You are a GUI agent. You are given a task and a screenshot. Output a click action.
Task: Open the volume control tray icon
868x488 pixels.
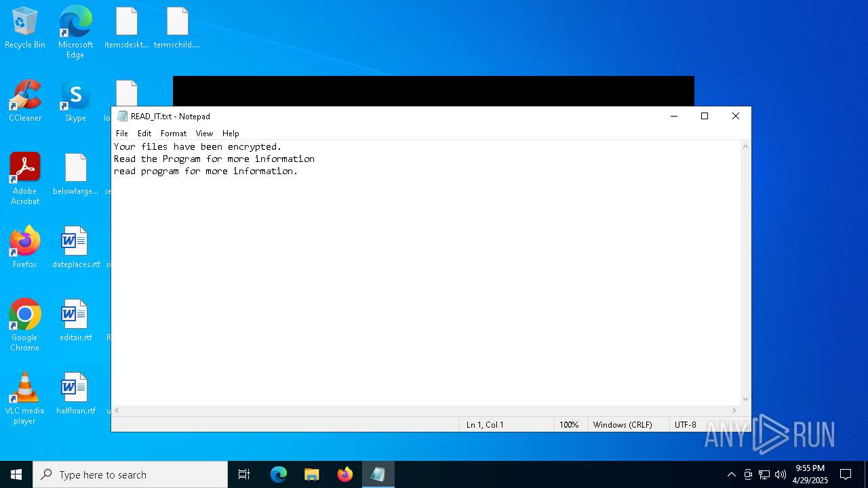[781, 474]
